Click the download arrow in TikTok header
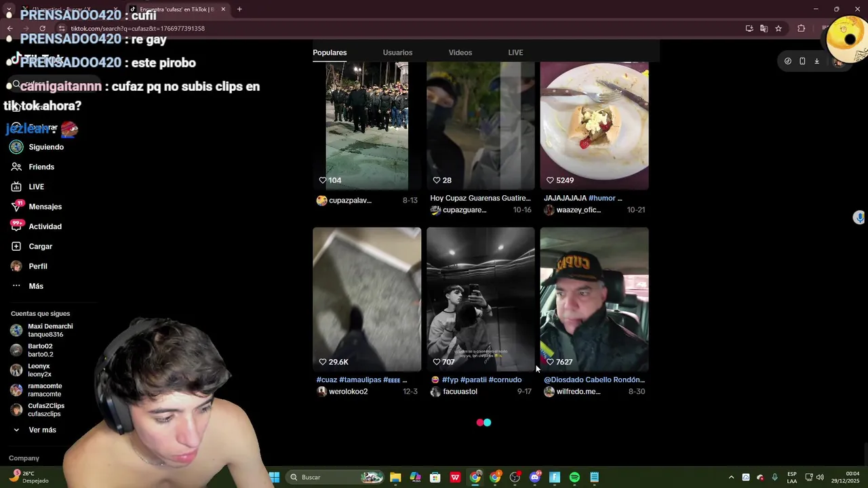 816,61
